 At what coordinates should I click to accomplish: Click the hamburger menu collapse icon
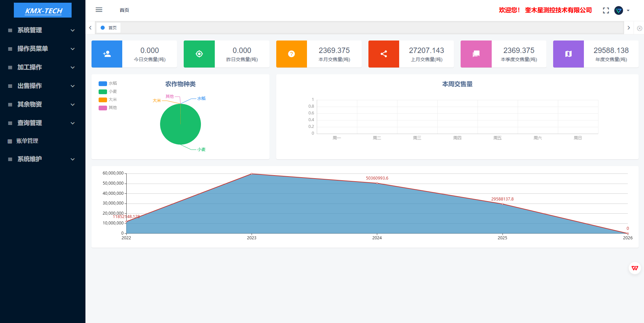[99, 10]
